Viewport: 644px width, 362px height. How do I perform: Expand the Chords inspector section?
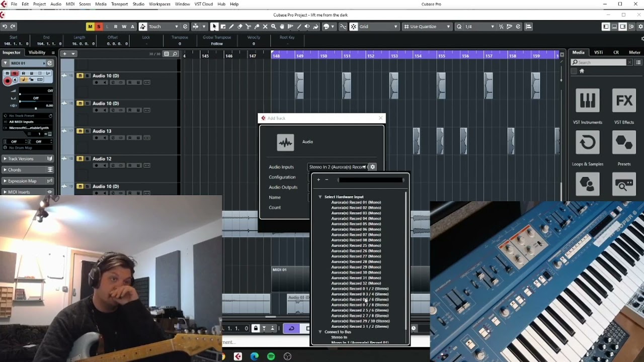click(x=28, y=170)
